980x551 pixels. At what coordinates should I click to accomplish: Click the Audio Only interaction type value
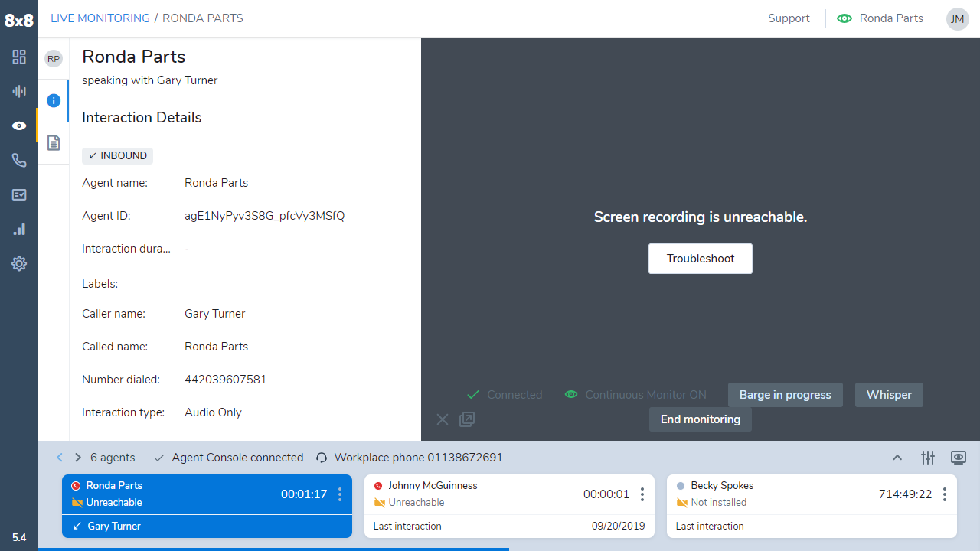213,412
